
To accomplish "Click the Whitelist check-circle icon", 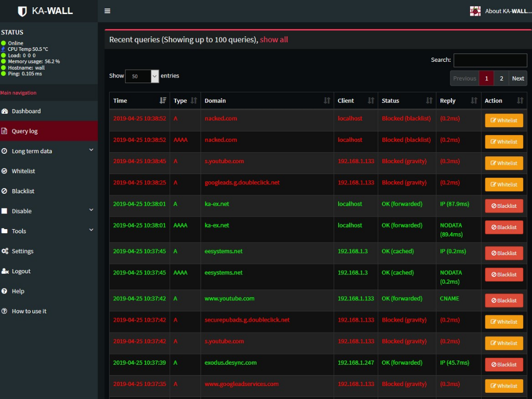I will pos(4,171).
